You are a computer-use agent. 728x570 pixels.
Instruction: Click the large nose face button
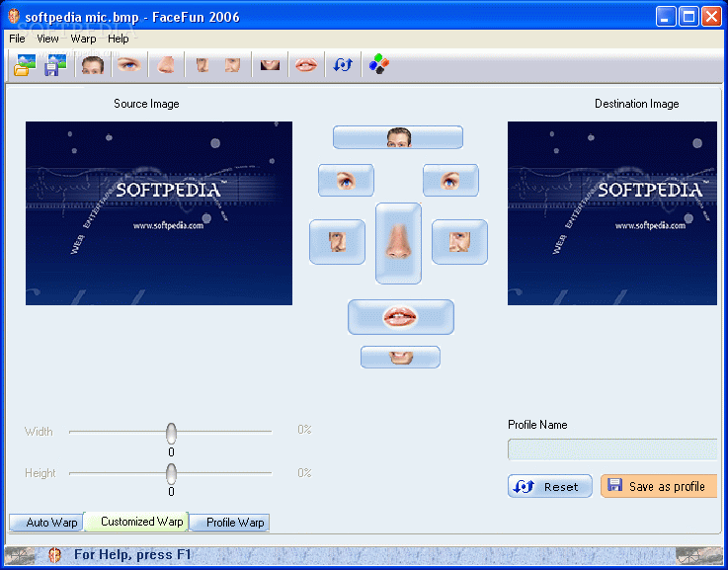pyautogui.click(x=398, y=243)
